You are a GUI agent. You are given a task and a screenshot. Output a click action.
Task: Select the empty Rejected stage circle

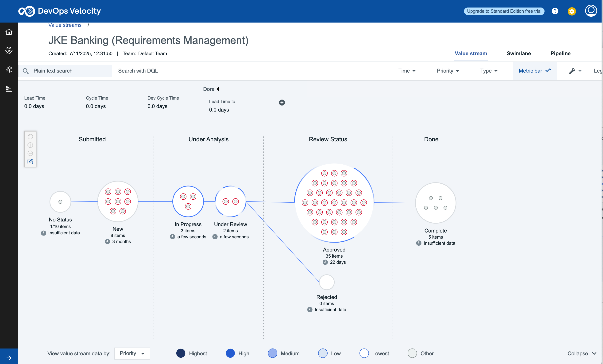coord(326,282)
